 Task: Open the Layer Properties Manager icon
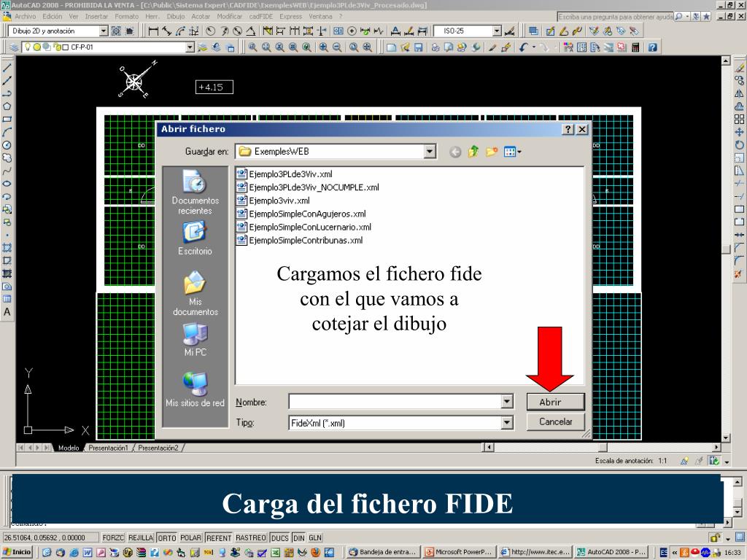click(15, 47)
